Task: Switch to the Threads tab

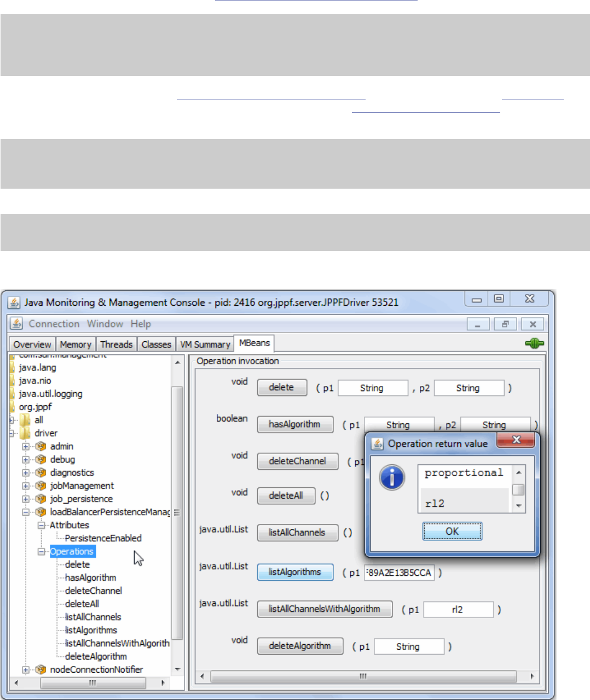Action: click(x=116, y=345)
